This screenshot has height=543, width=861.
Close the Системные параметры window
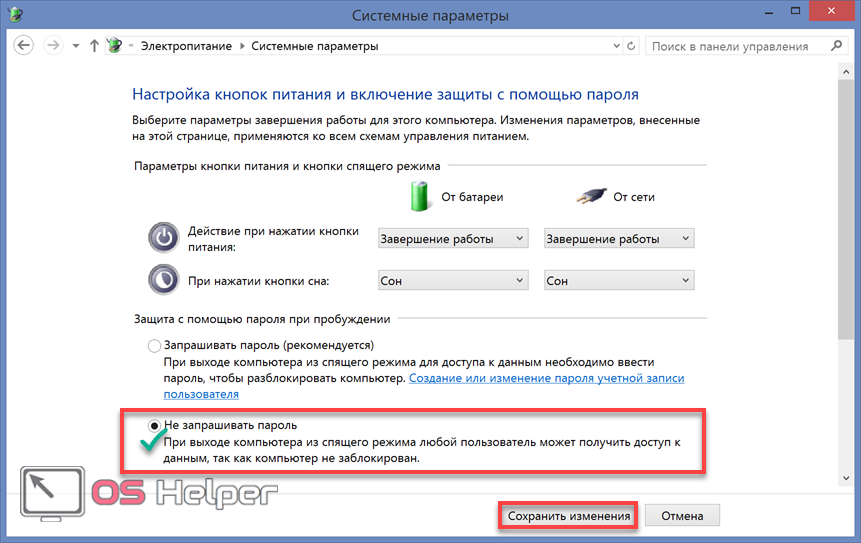pos(831,11)
